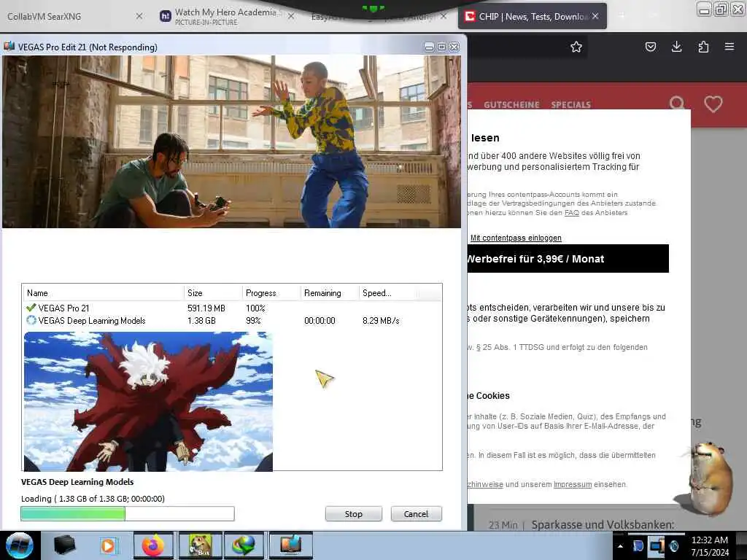747x560 pixels.
Task: Open the VEGAS installer taskbar icon
Action: tap(290, 545)
